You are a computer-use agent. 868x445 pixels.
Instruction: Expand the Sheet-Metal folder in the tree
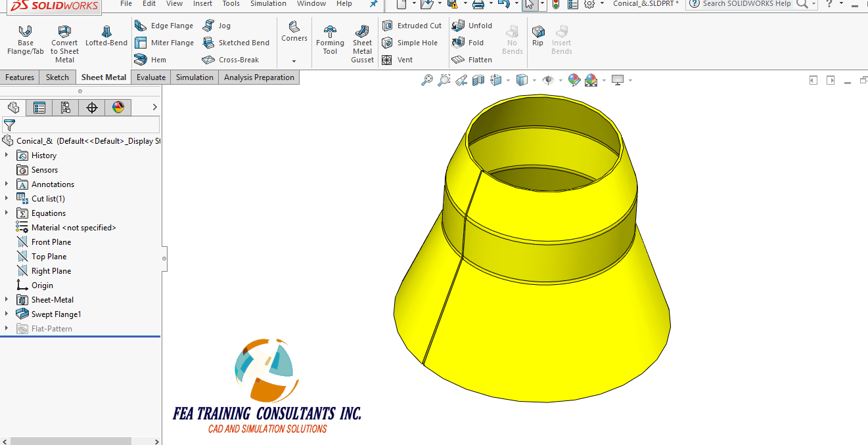pyautogui.click(x=7, y=299)
